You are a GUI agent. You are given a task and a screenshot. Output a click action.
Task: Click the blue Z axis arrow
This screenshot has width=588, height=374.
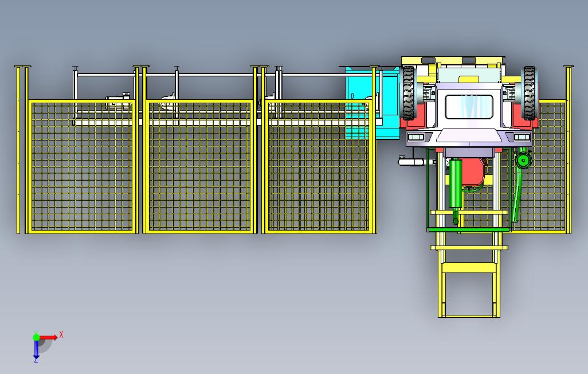tap(36, 349)
